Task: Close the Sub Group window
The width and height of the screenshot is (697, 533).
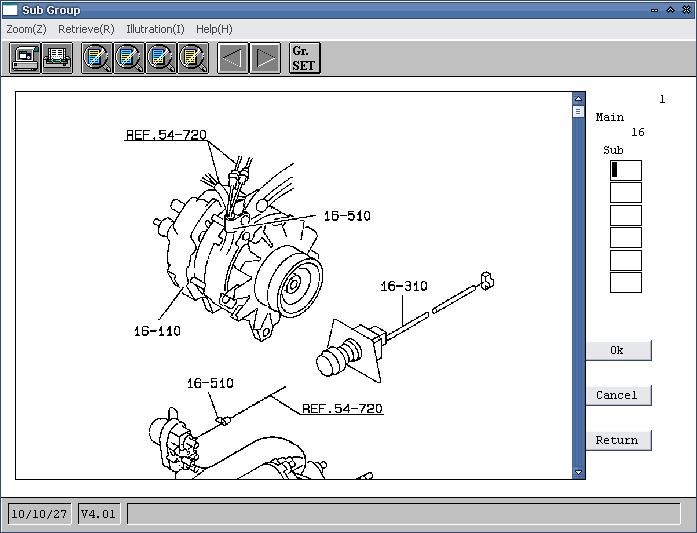Action: point(686,10)
